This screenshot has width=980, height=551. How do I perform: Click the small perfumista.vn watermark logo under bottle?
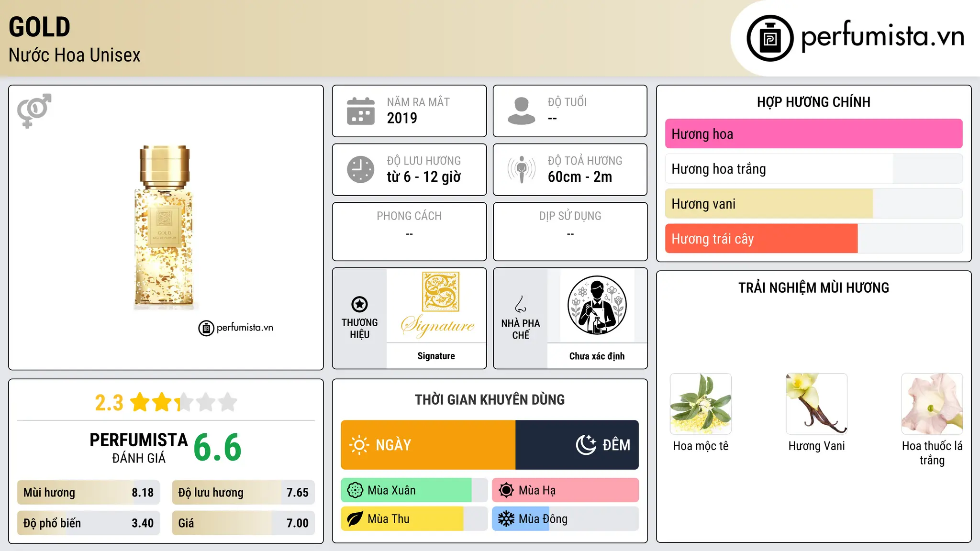pyautogui.click(x=235, y=328)
